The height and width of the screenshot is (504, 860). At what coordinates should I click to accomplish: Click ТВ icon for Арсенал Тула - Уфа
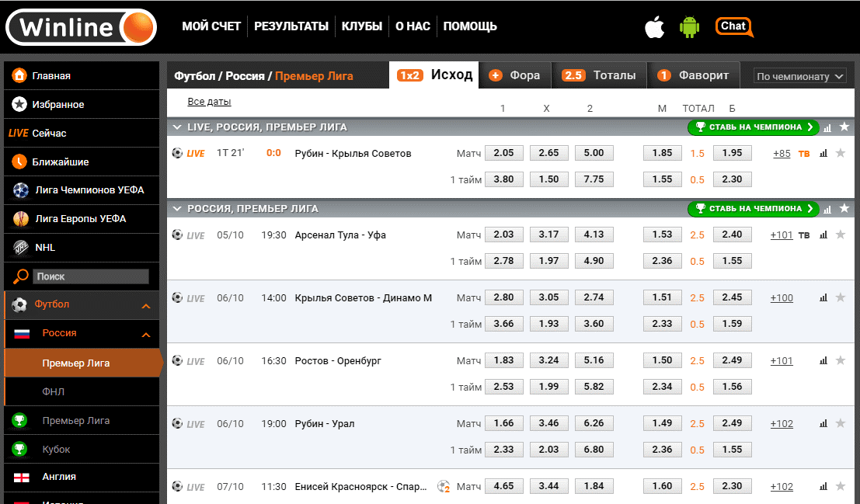[804, 235]
